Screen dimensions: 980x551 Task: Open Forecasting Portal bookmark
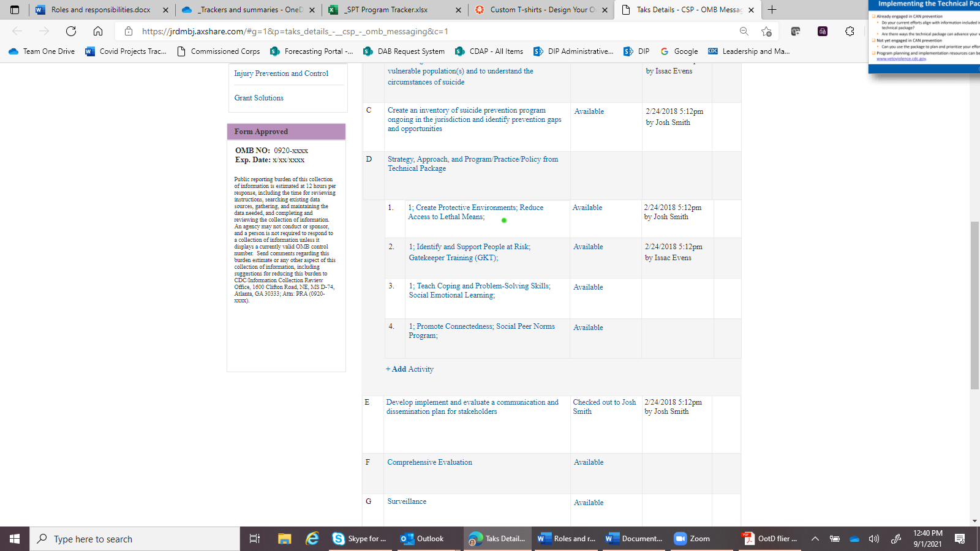[311, 51]
